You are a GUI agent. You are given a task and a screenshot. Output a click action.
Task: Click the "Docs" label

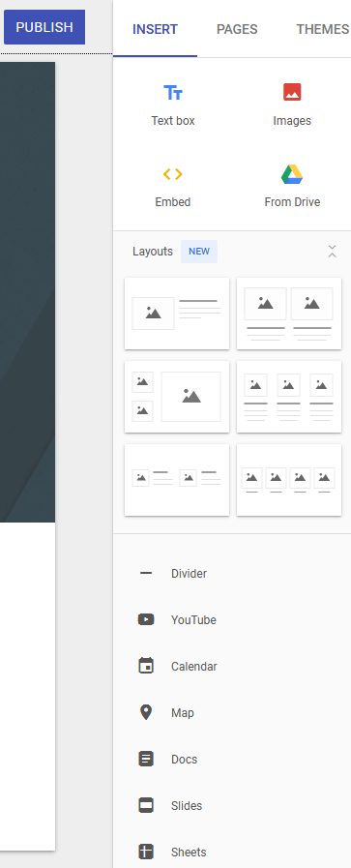click(x=184, y=760)
